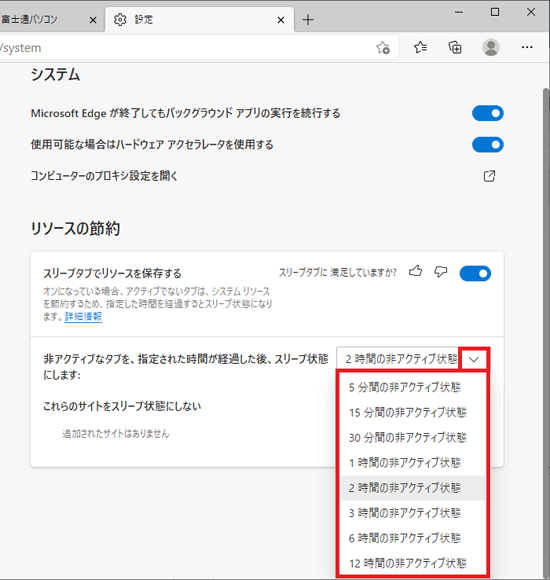
Task: Click the thumbs up feedback icon
Action: (415, 272)
